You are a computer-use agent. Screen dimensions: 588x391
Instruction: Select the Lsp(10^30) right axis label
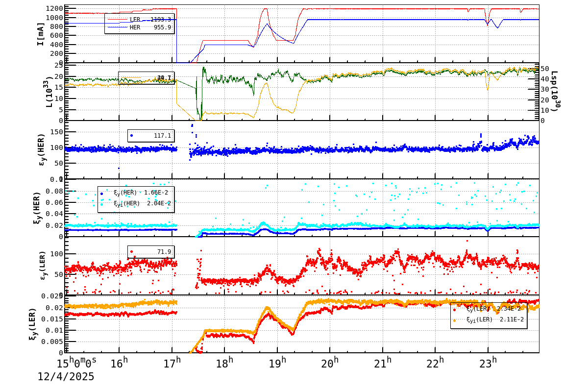click(x=555, y=91)
